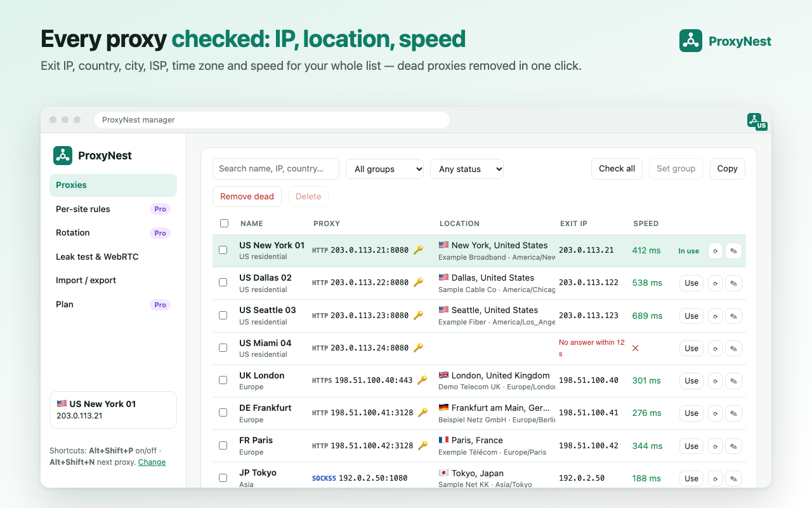Click the Copy button
The height and width of the screenshot is (508, 812).
tap(727, 169)
